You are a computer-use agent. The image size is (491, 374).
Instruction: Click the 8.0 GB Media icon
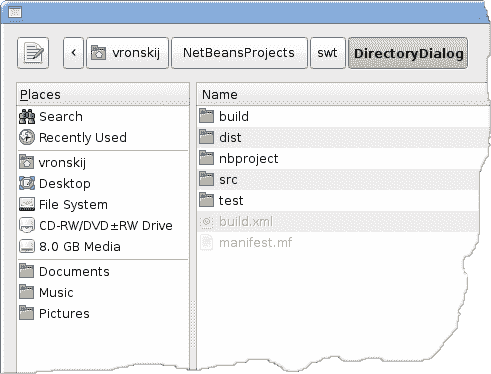pyautogui.click(x=27, y=246)
